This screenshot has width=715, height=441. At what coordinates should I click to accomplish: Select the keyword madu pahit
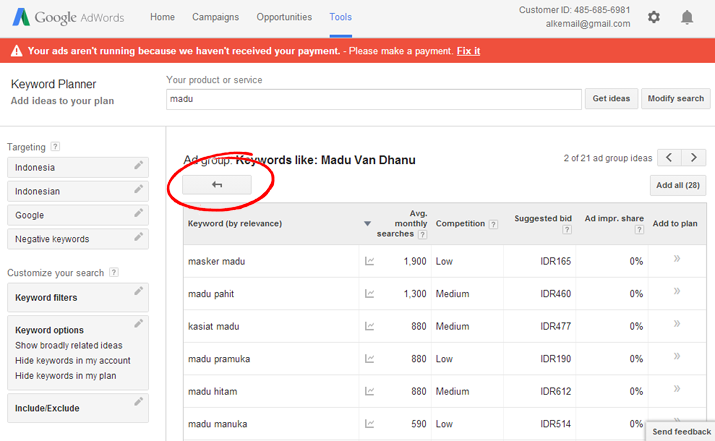click(211, 294)
